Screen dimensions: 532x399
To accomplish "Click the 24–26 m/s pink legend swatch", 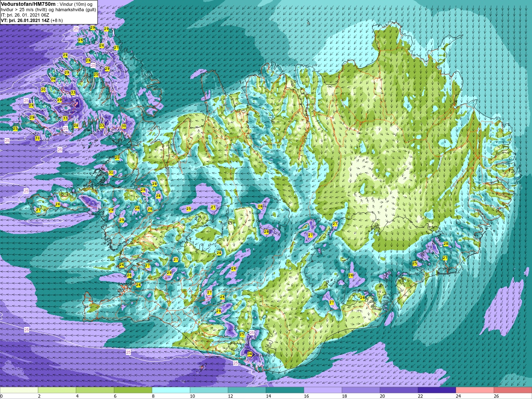I will tap(475, 390).
